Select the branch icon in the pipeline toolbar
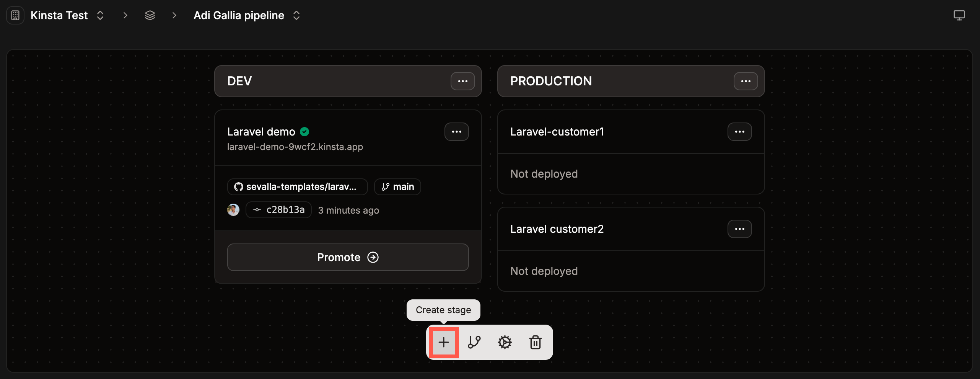The image size is (980, 379). [474, 342]
